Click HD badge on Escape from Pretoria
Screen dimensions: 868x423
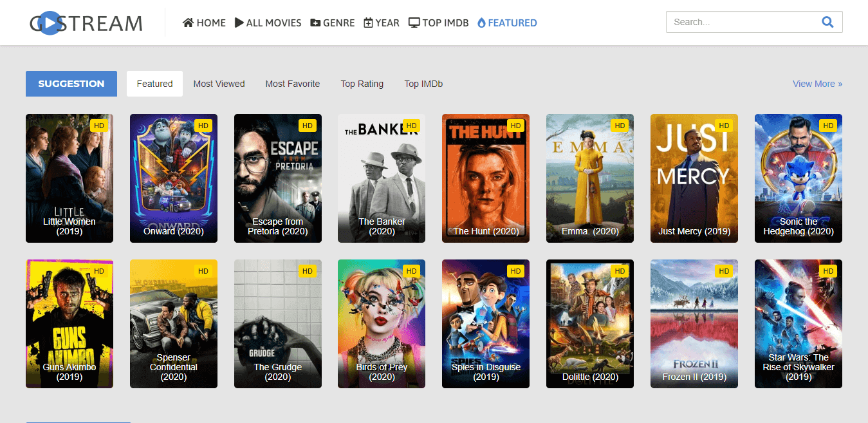pyautogui.click(x=308, y=126)
